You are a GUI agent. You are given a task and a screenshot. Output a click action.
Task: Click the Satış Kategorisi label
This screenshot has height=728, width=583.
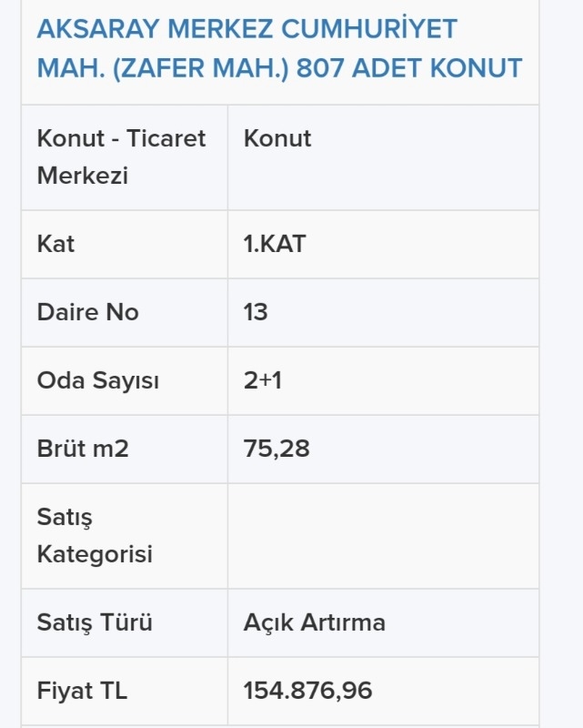point(95,536)
